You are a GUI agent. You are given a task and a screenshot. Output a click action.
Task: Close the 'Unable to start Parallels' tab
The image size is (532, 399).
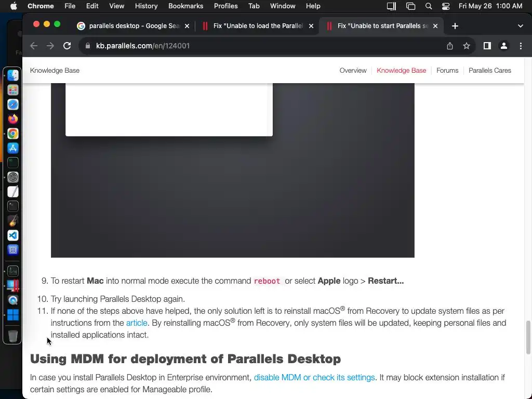point(435,26)
